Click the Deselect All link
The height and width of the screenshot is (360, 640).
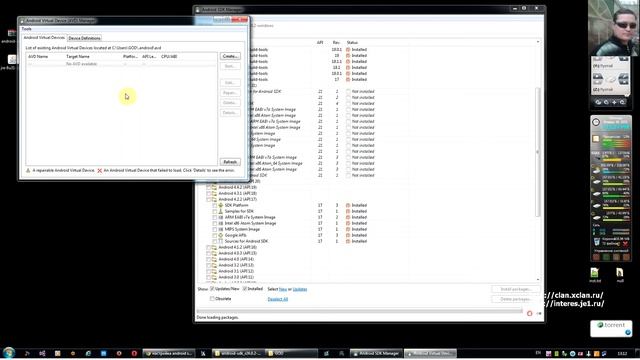point(278,299)
